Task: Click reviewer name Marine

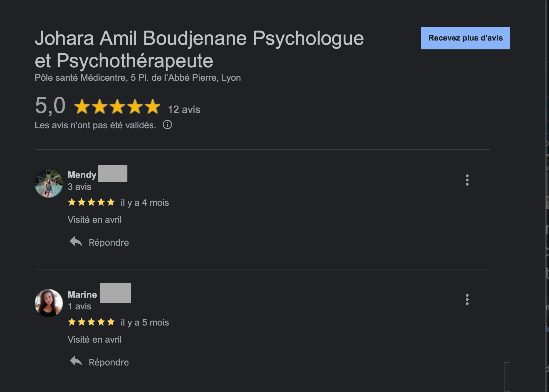Action: point(82,295)
